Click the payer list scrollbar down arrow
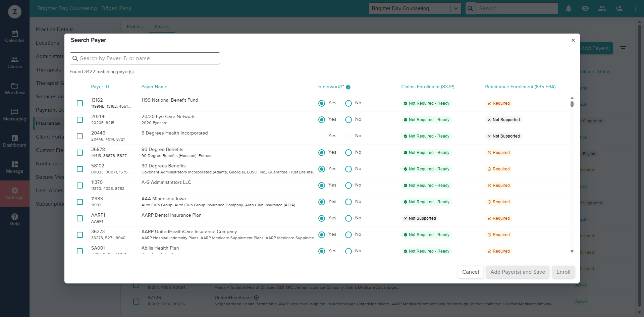 (x=572, y=251)
